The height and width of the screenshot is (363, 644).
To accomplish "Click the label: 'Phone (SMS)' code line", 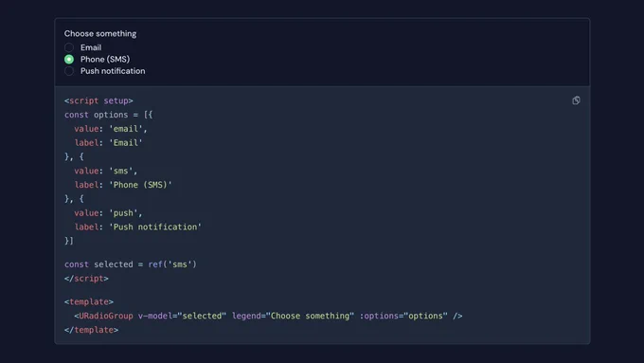I will [x=123, y=185].
